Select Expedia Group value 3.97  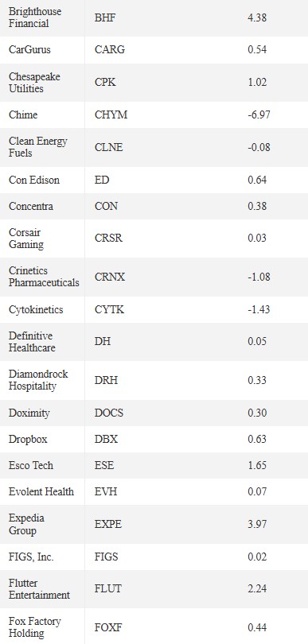point(257,525)
